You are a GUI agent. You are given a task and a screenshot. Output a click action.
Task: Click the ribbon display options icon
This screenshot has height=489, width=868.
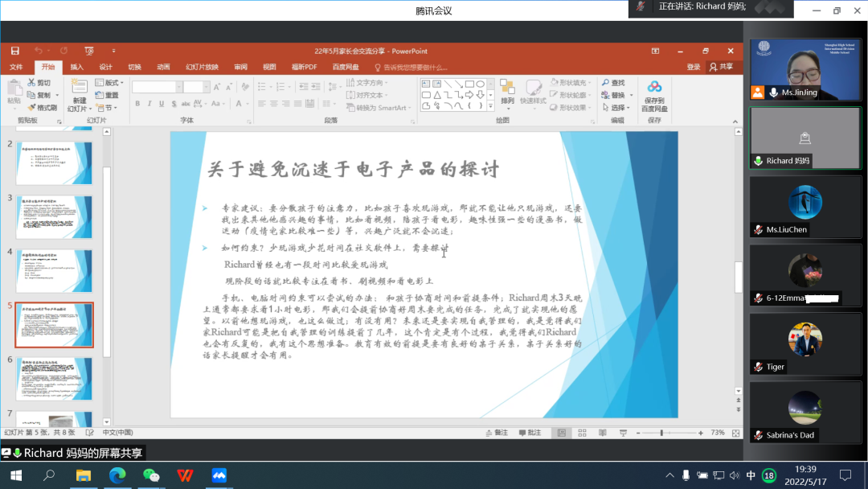(x=656, y=51)
